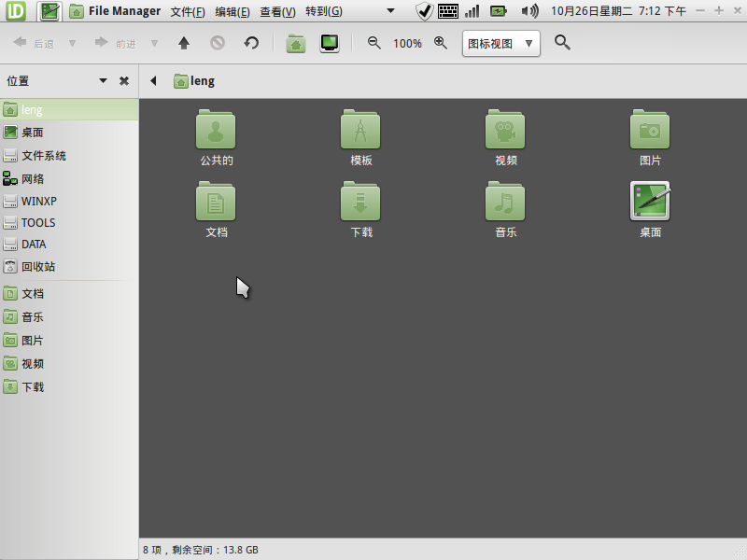Viewport: 747px width, 560px height.
Task: Select leng in the sidebar
Action: coord(69,109)
